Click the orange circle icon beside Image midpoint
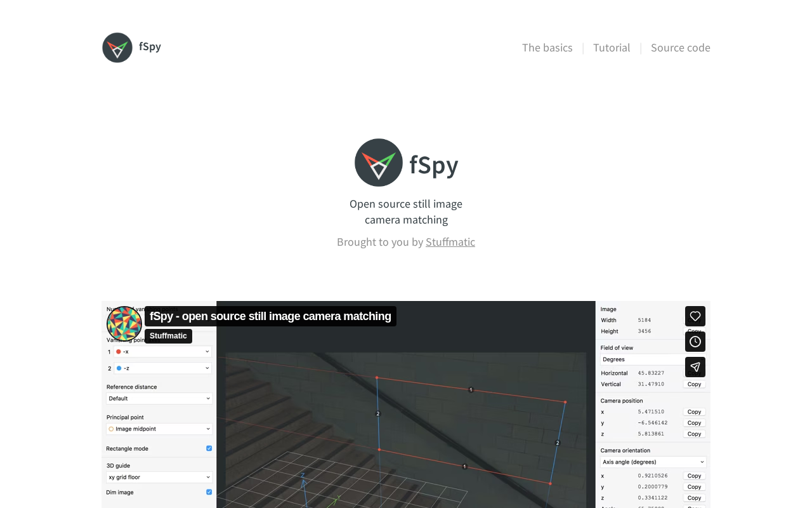 tap(111, 429)
